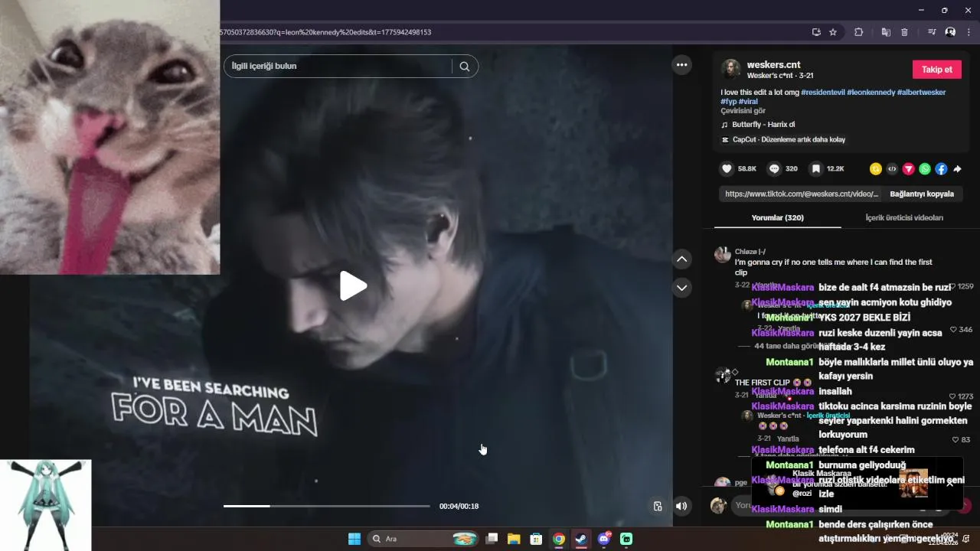980x551 pixels.
Task: Share video to WhatsApp
Action: 925,169
